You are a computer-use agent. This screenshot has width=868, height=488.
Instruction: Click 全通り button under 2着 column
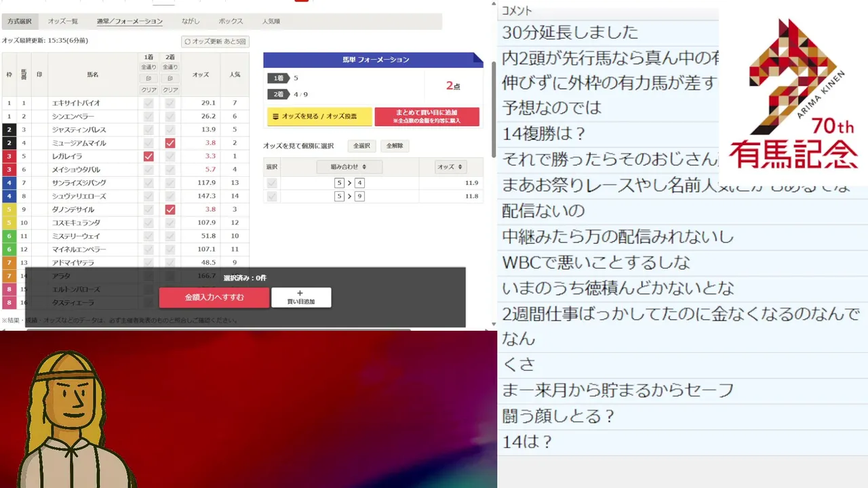(x=170, y=67)
